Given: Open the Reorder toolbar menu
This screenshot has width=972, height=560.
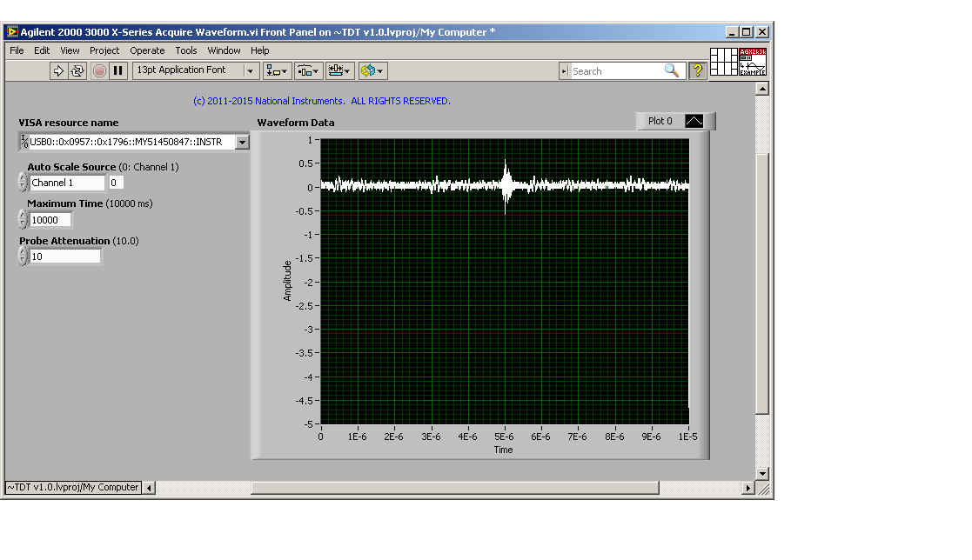Looking at the screenshot, I should [372, 70].
